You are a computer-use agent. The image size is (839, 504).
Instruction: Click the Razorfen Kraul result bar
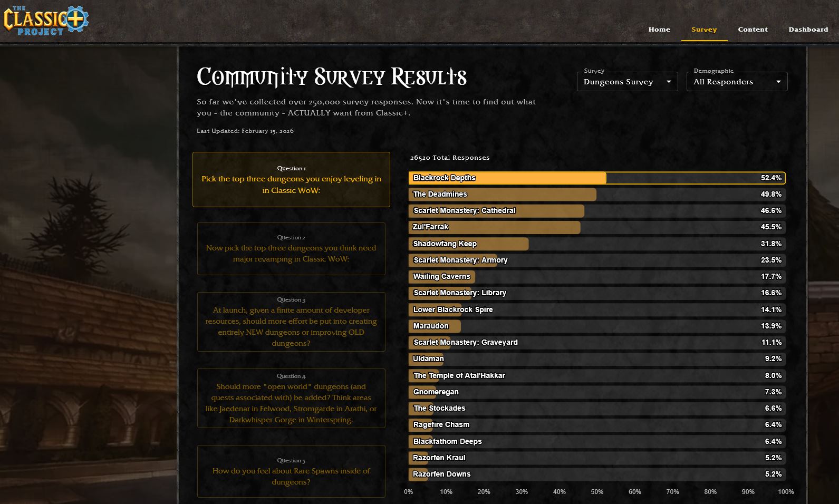point(597,458)
